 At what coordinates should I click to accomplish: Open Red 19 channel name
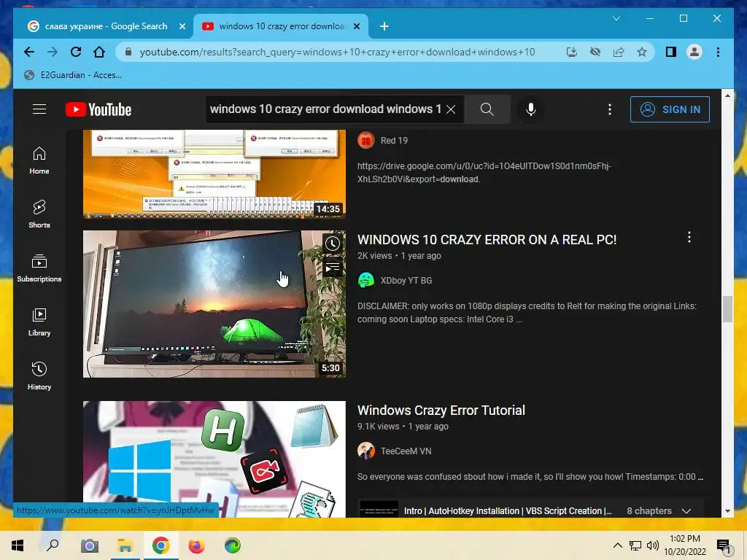pos(394,141)
